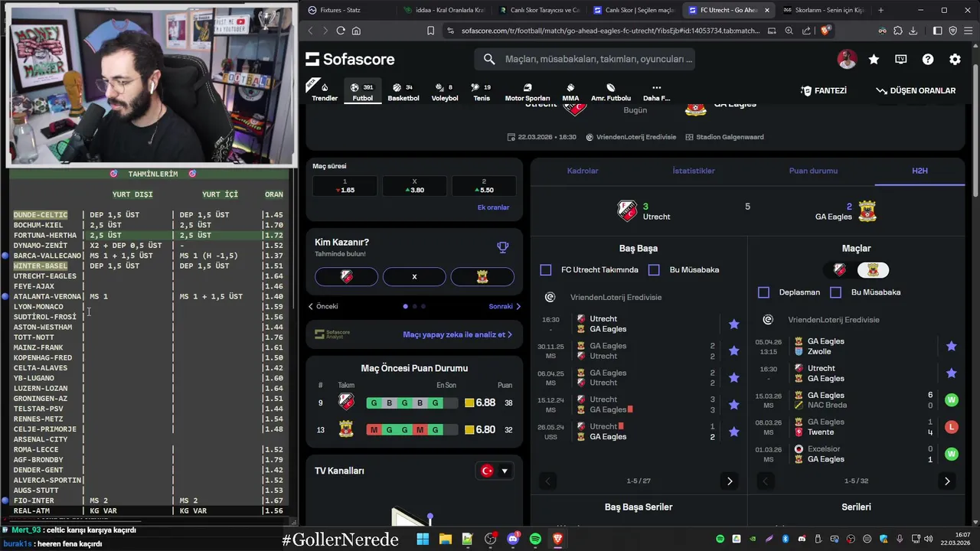This screenshot has height=551, width=980.
Task: Select the H2H tab
Action: coord(920,171)
